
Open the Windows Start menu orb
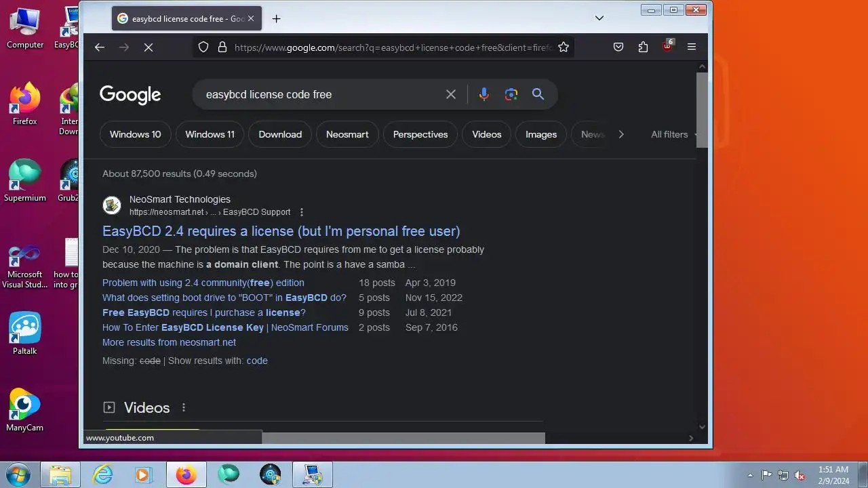point(18,474)
